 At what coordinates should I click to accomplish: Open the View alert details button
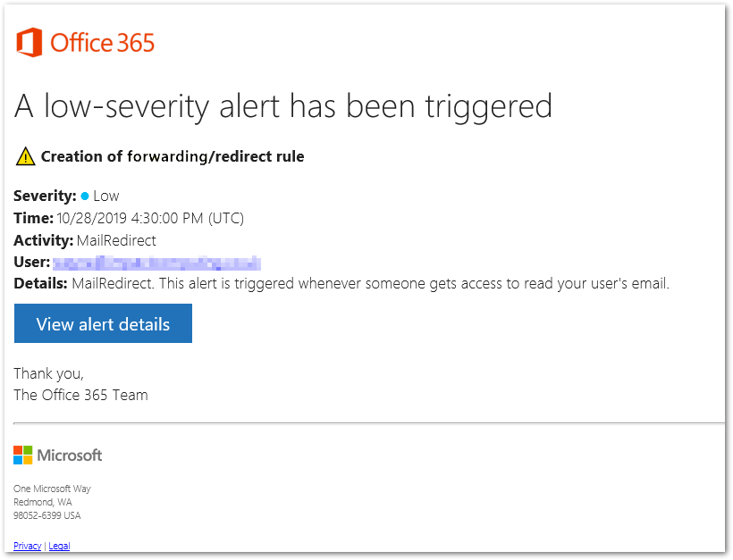pyautogui.click(x=102, y=323)
